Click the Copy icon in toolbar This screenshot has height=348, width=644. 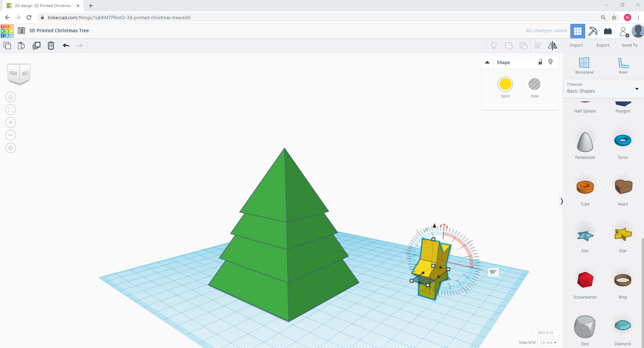[7, 45]
